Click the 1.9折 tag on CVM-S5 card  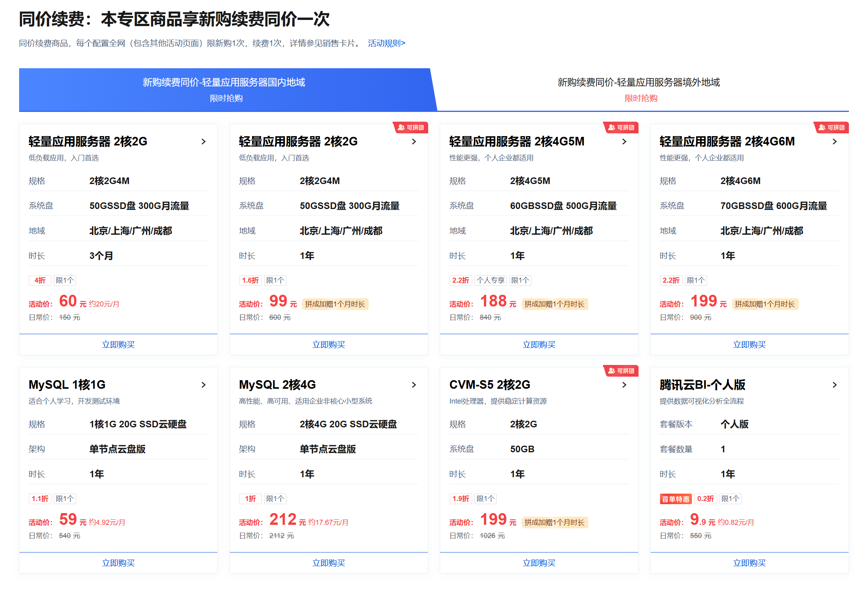(461, 499)
